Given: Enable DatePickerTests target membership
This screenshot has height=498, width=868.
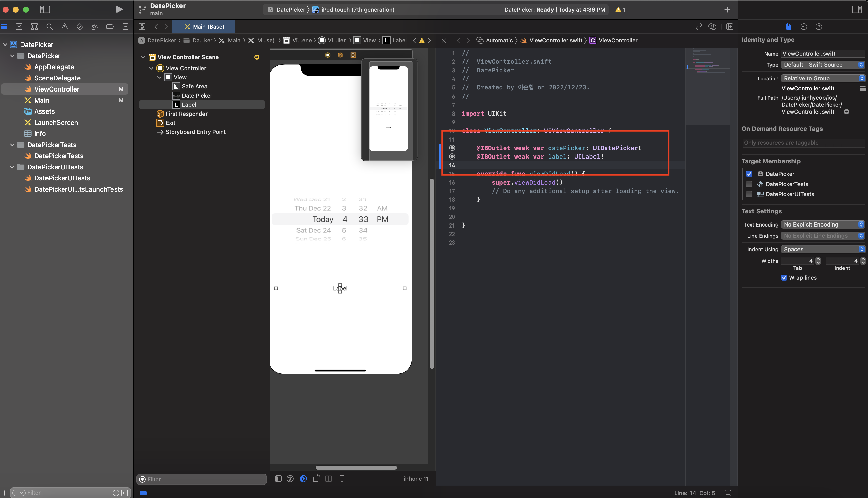Looking at the screenshot, I should (x=749, y=184).
